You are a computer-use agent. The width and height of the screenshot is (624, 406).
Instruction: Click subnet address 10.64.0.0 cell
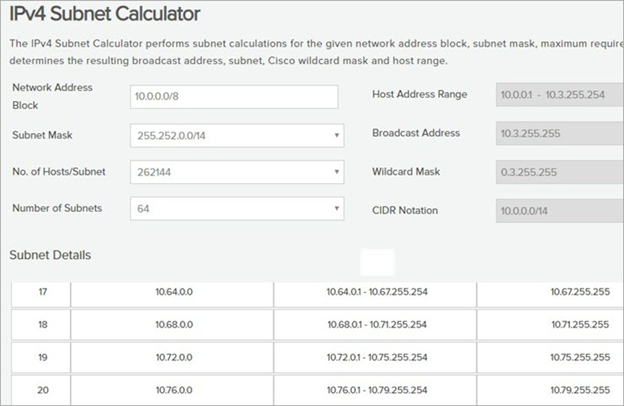coord(171,293)
